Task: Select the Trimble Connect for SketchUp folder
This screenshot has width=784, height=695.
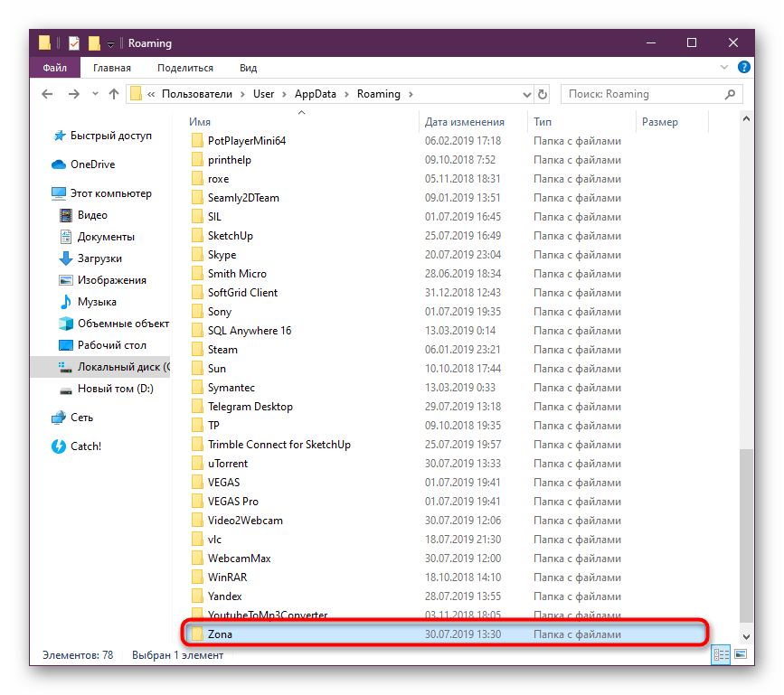Action: click(x=279, y=445)
